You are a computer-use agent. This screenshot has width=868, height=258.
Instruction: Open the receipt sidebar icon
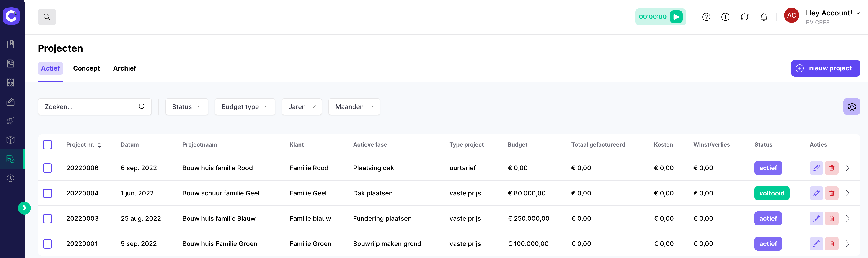[x=10, y=83]
